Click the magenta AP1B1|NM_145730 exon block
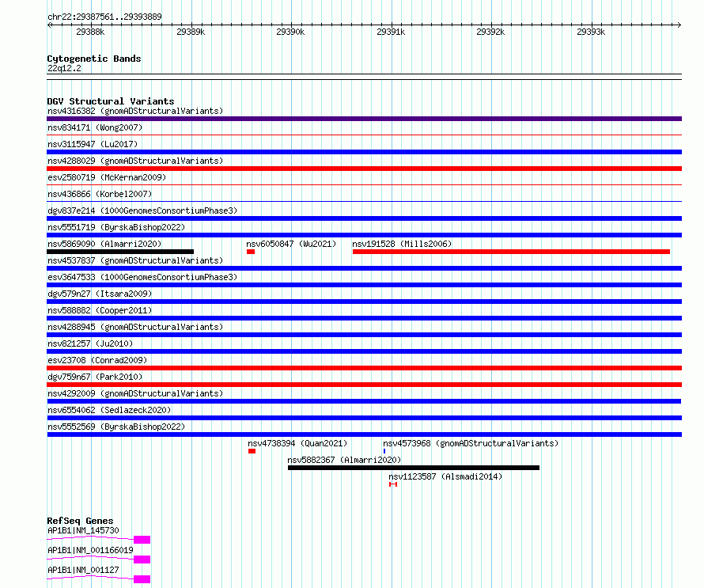 [142, 540]
